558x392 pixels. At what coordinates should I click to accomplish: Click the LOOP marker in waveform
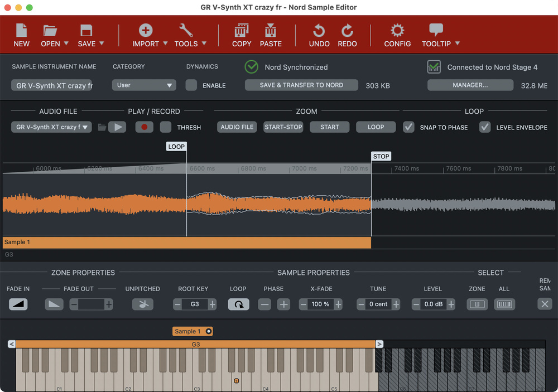coord(176,147)
